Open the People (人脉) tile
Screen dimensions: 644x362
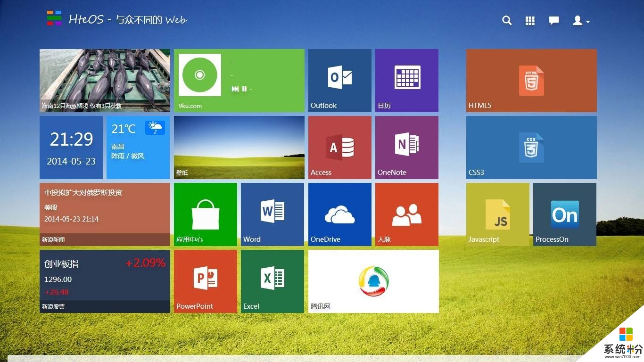coord(406,214)
